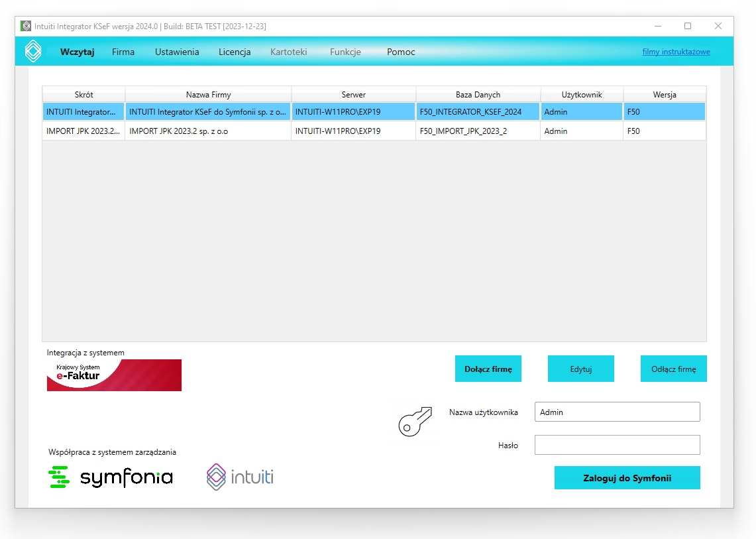Screen dimensions: 756x539
Task: Click IMPORT JPK 2023.2 sp. z o.o company name
Action: [x=208, y=131]
